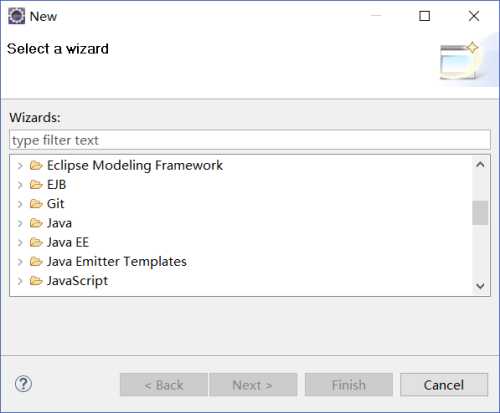Open help via the question mark icon

pos(23,384)
